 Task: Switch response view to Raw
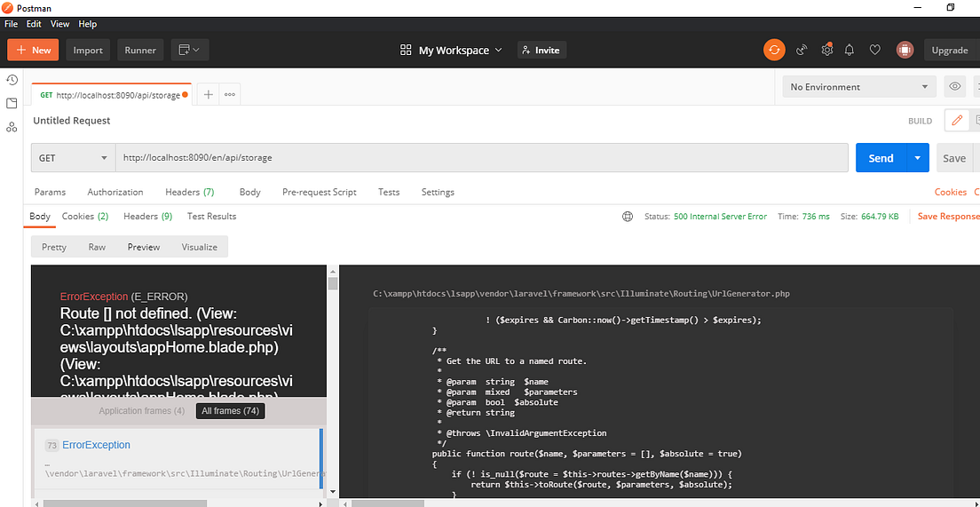97,247
